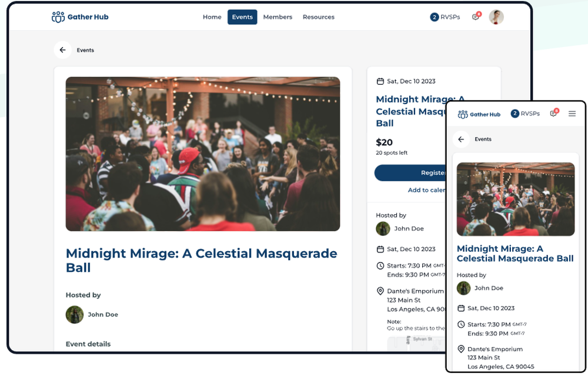Open messages icon in desktop header
588x376 pixels.
click(x=476, y=17)
